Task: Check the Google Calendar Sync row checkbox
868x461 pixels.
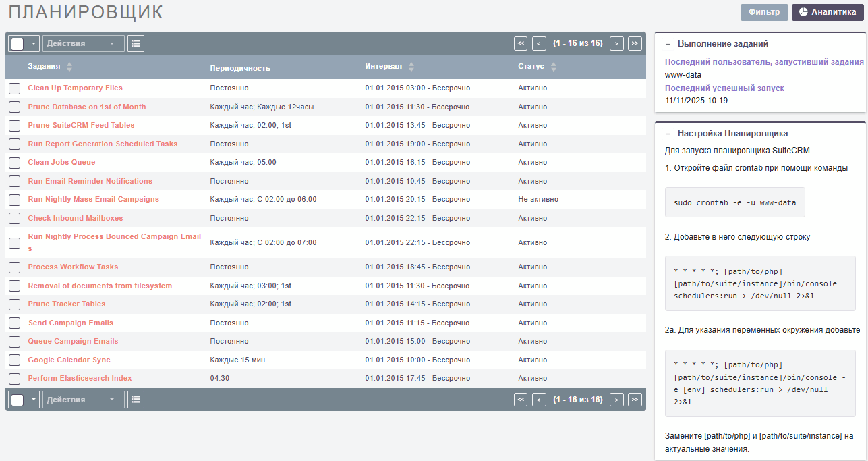Action: (x=14, y=360)
